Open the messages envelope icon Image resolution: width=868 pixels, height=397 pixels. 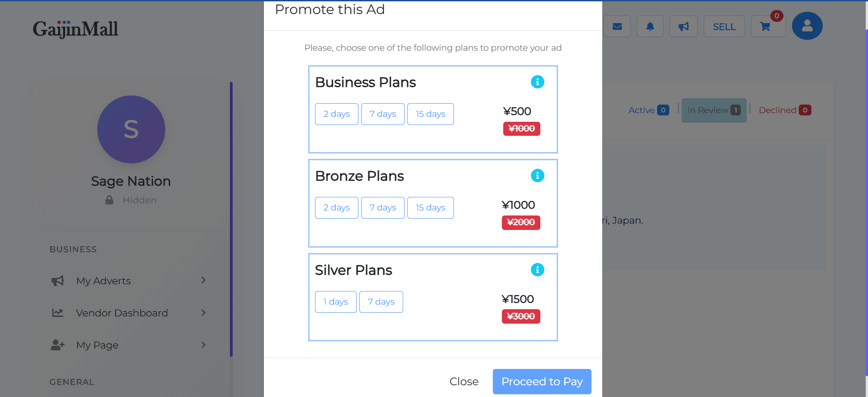pos(617,26)
